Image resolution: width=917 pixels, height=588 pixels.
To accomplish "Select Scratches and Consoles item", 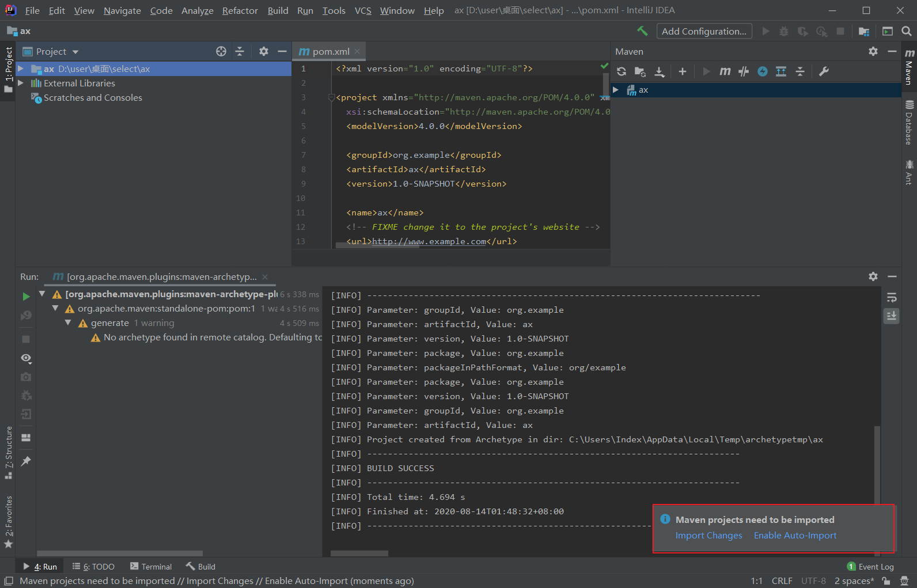I will point(93,97).
